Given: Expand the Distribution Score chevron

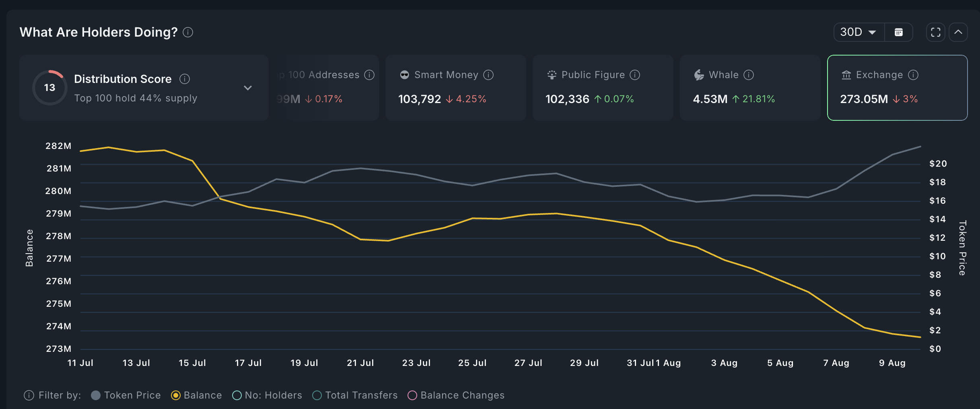Looking at the screenshot, I should pos(248,88).
